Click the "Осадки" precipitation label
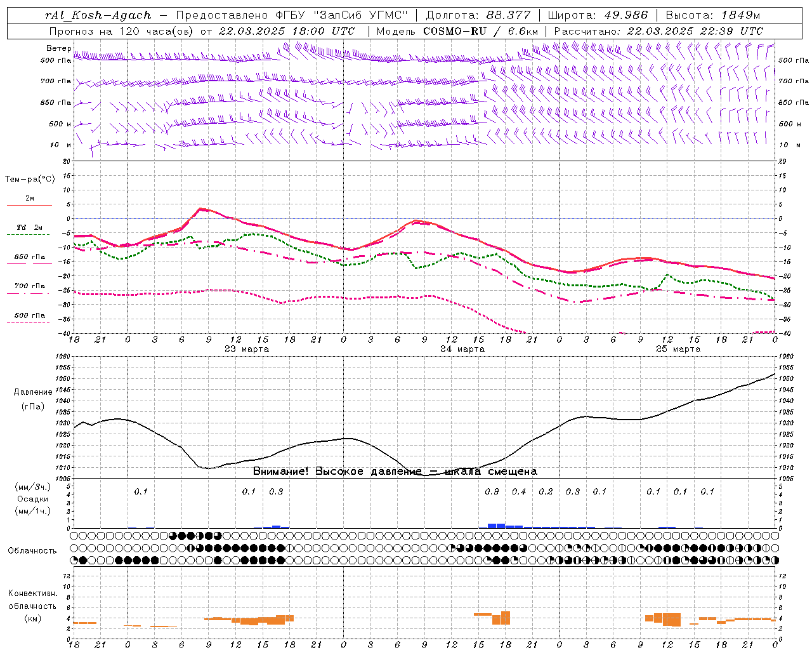812x650 pixels. point(32,499)
